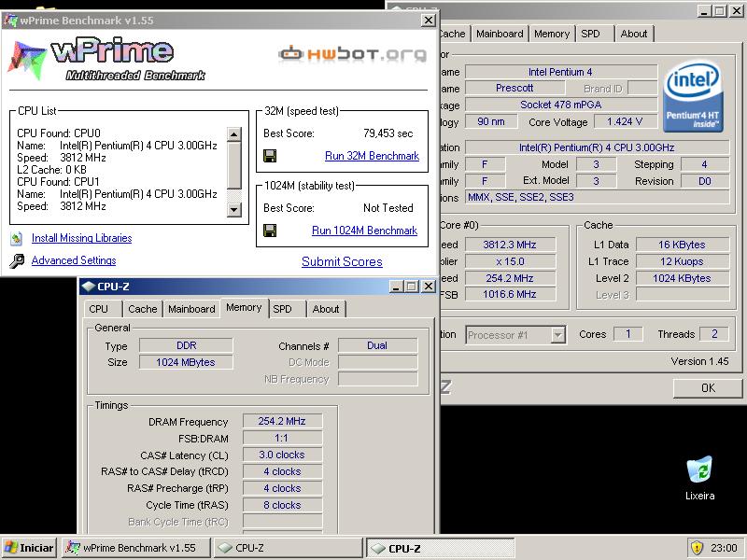Click the 32M Best Score 79,453 sec
This screenshot has width=747, height=560.
click(x=388, y=133)
